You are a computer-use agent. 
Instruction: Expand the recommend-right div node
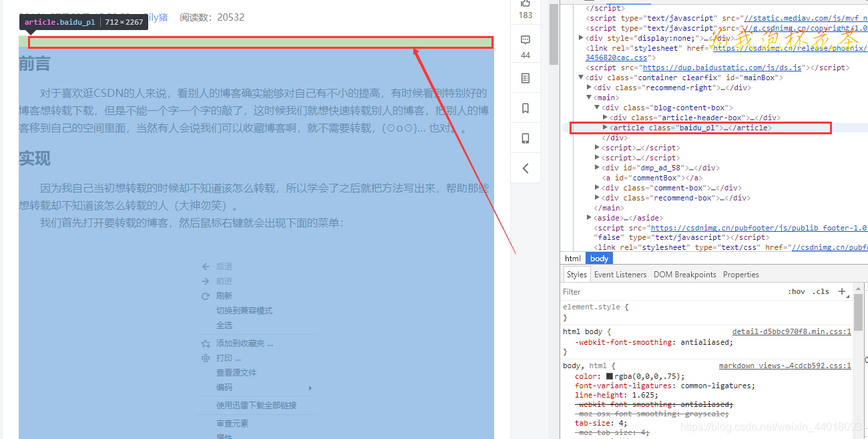pos(589,88)
